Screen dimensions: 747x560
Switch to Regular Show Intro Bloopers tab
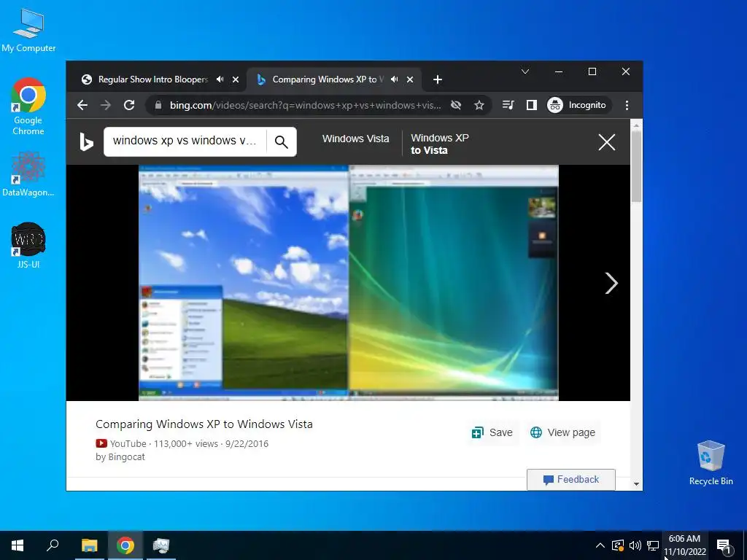click(x=153, y=79)
